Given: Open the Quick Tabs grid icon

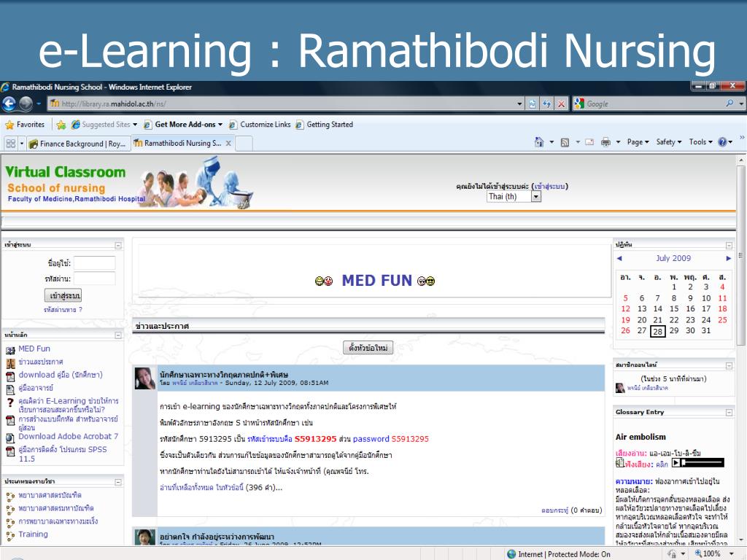Looking at the screenshot, I should pyautogui.click(x=10, y=144).
